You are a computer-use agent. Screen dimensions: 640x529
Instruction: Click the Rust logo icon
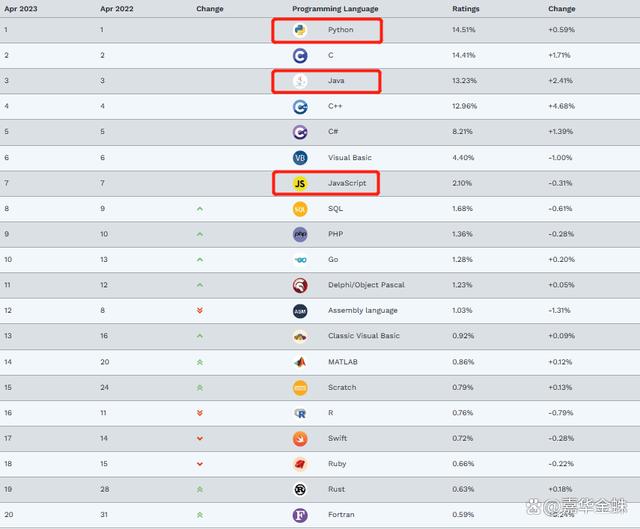pyautogui.click(x=300, y=489)
